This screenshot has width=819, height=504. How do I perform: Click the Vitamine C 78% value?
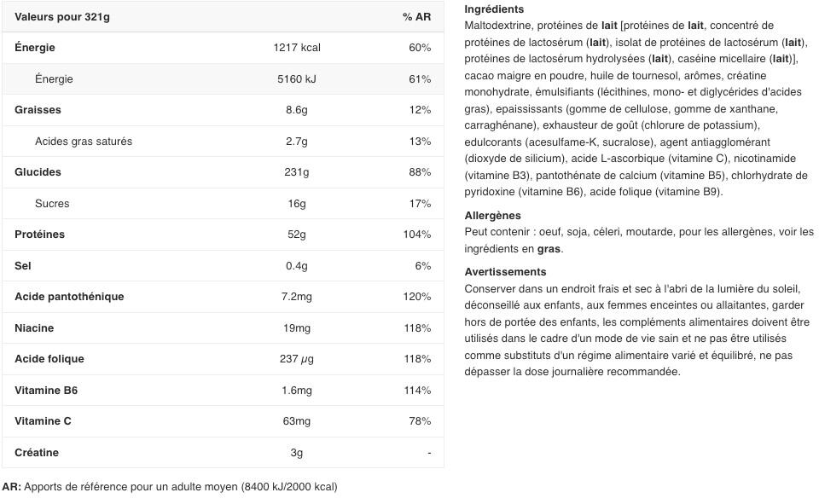coord(420,421)
